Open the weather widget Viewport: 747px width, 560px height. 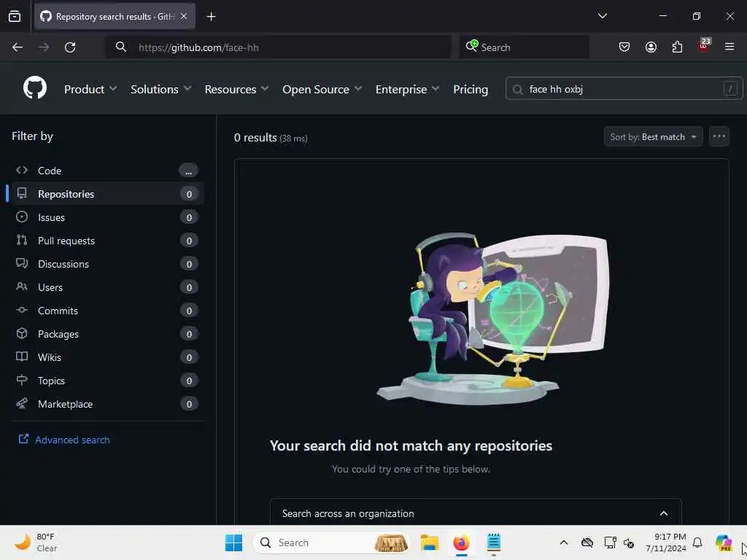[36, 542]
